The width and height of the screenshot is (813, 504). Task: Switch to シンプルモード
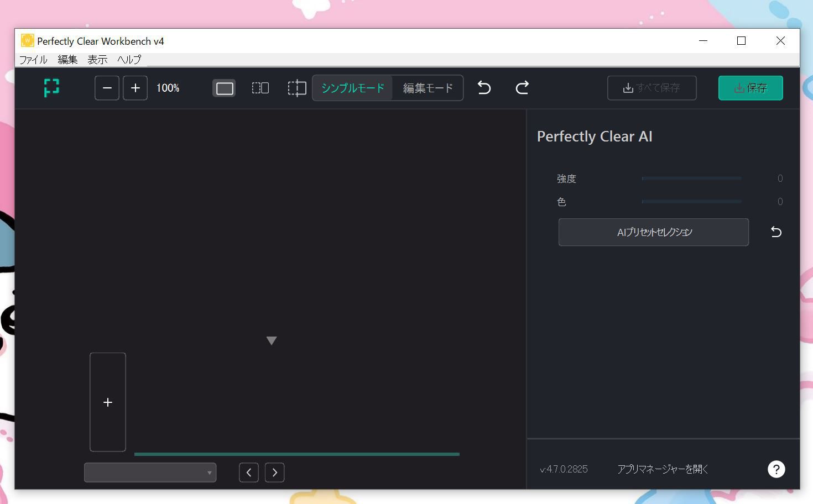point(352,88)
